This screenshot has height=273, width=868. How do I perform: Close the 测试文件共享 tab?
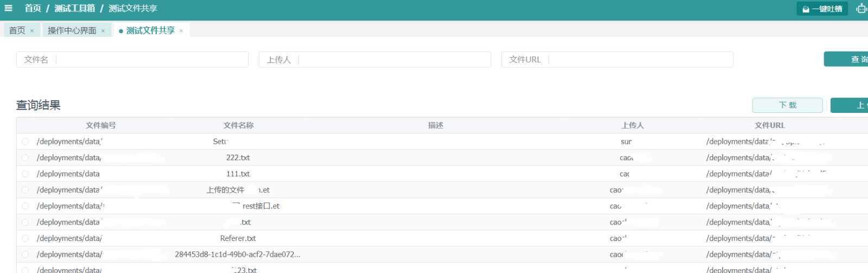click(181, 31)
